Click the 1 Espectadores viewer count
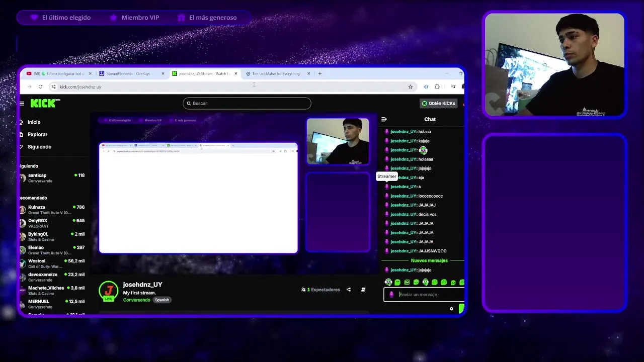 [324, 290]
